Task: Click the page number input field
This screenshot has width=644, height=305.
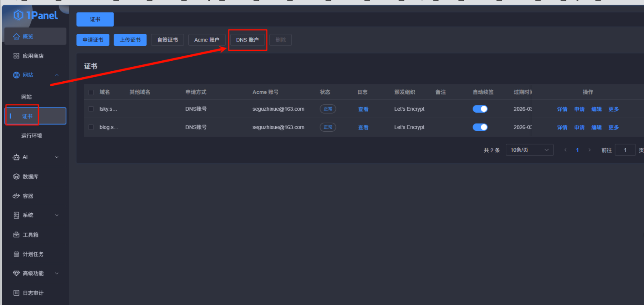Action: click(x=625, y=150)
